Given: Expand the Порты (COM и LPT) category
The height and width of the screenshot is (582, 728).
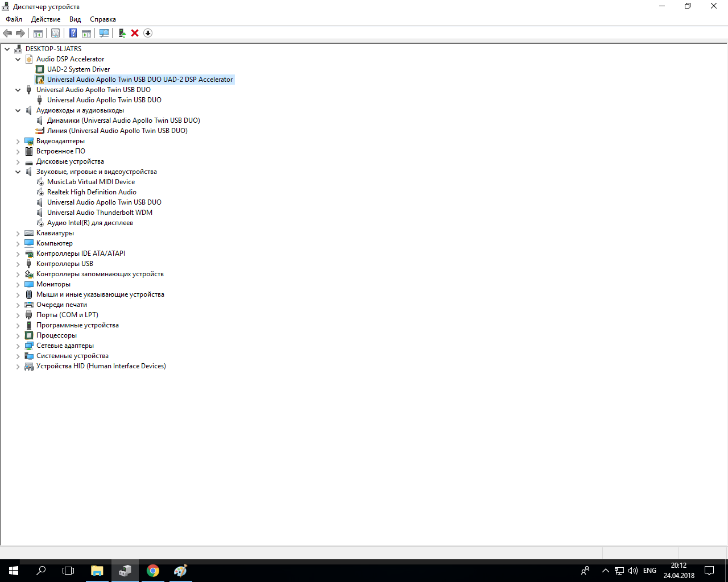Looking at the screenshot, I should [18, 315].
